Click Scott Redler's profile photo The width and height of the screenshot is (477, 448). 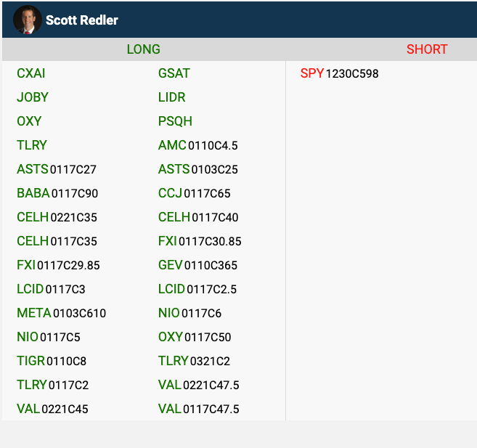coord(27,20)
